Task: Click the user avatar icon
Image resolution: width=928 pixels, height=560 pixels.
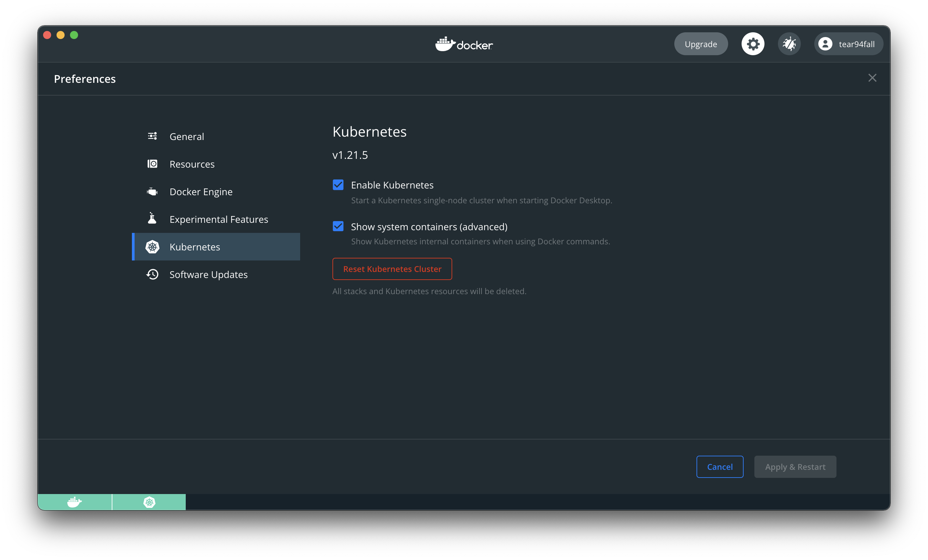Action: click(x=825, y=44)
